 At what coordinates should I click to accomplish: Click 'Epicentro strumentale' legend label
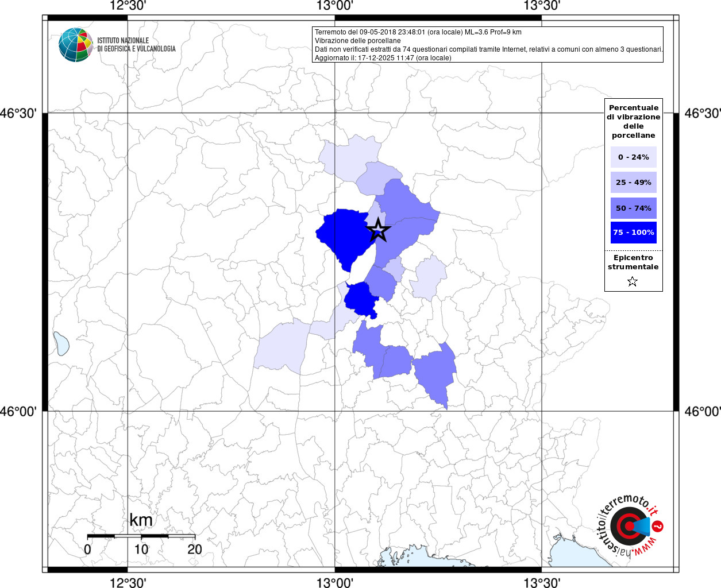click(634, 262)
